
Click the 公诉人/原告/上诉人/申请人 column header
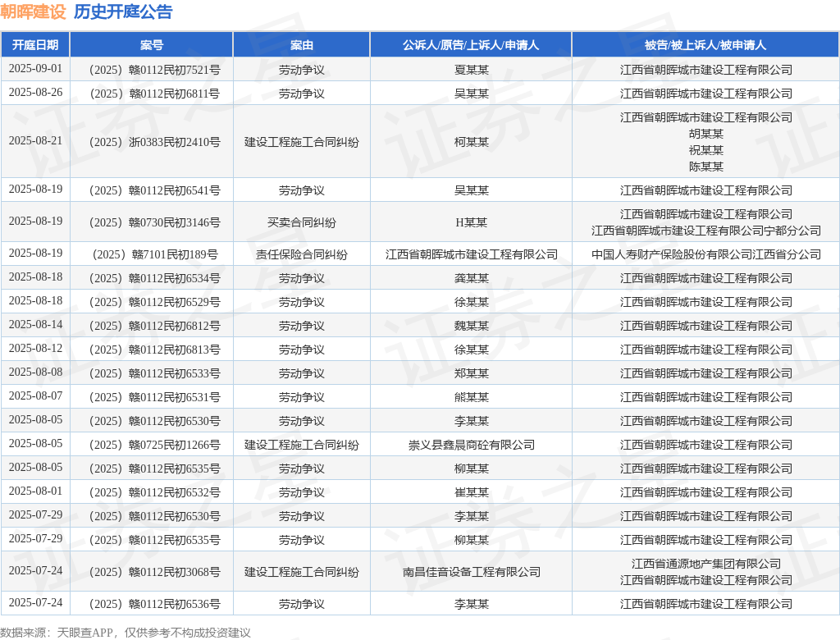[x=471, y=45]
